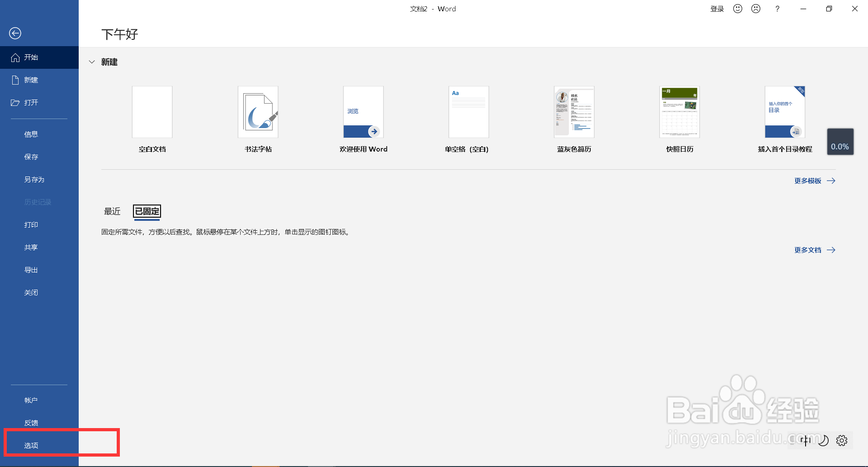Open help with the question mark icon
868x467 pixels.
777,9
